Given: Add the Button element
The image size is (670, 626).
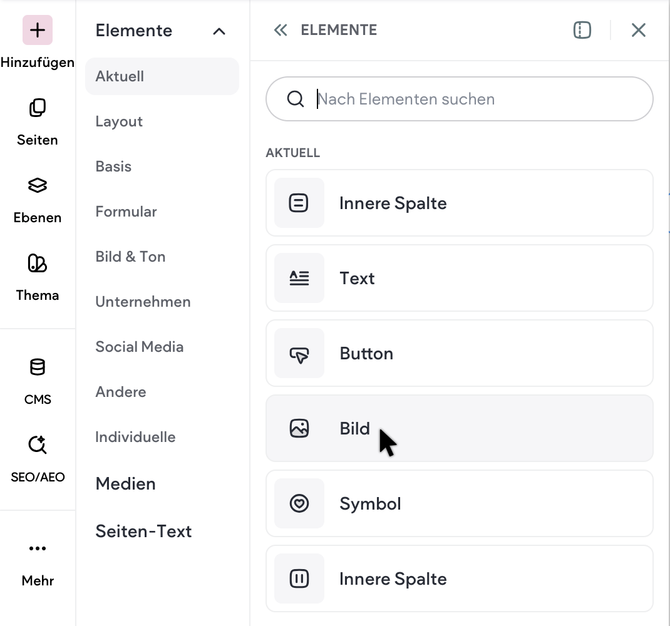Looking at the screenshot, I should tap(459, 353).
